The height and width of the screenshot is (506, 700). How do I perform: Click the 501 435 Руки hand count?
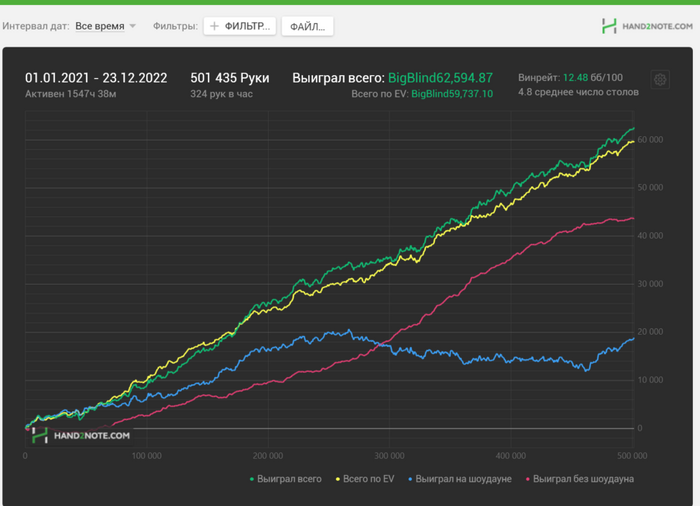230,78
